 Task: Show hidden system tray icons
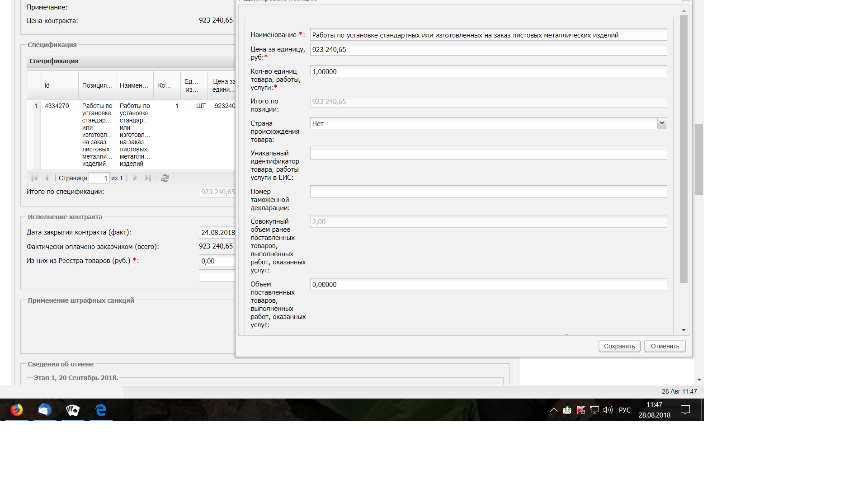pyautogui.click(x=553, y=410)
